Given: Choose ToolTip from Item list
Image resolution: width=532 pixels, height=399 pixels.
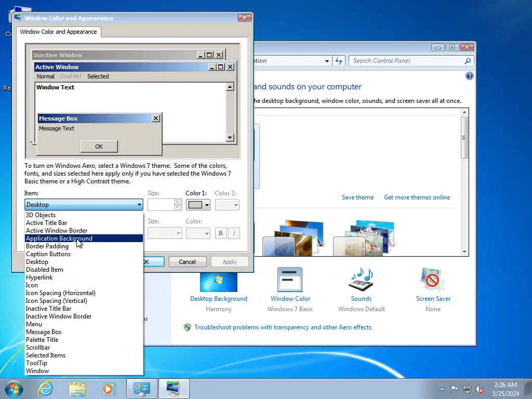Looking at the screenshot, I should [x=84, y=363].
